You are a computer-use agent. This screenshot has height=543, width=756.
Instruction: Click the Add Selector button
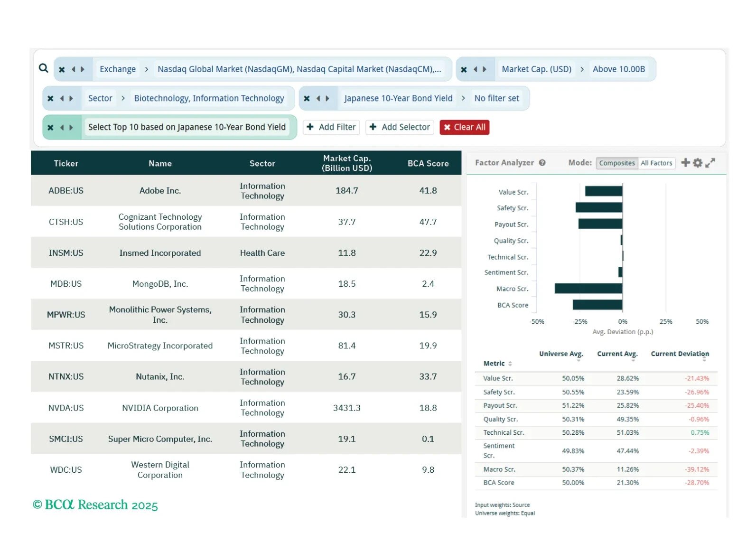point(400,127)
